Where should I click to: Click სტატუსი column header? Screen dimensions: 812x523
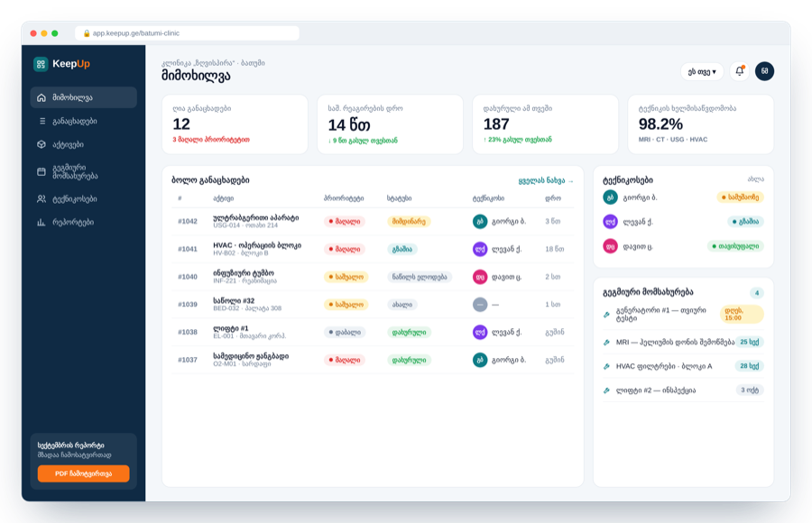pyautogui.click(x=400, y=198)
